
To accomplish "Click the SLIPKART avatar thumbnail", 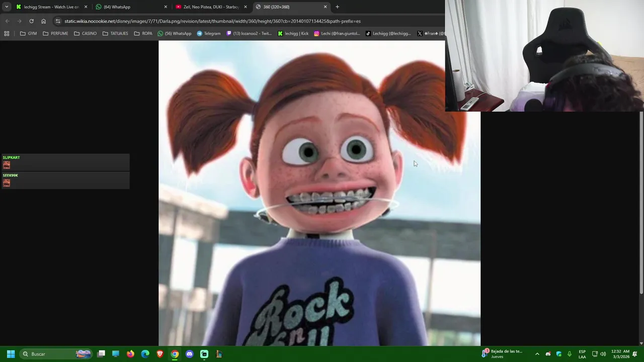I will pos(7,165).
